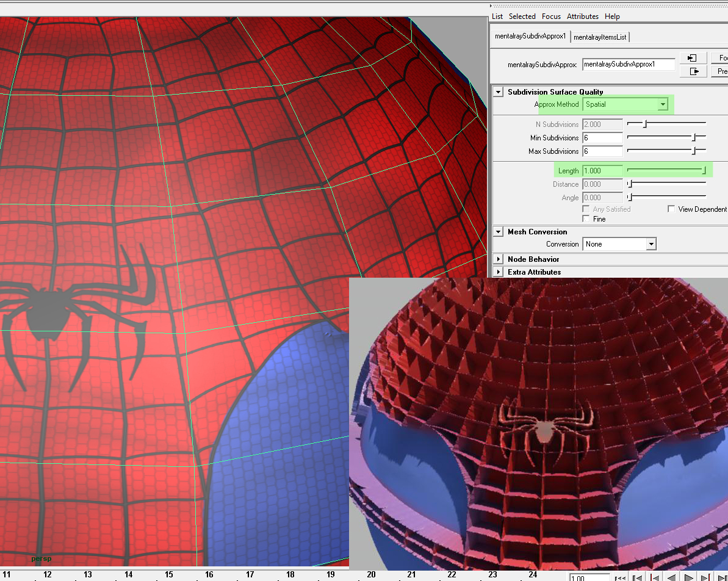This screenshot has width=728, height=581.
Task: Step forward one frame
Action: 723,578
